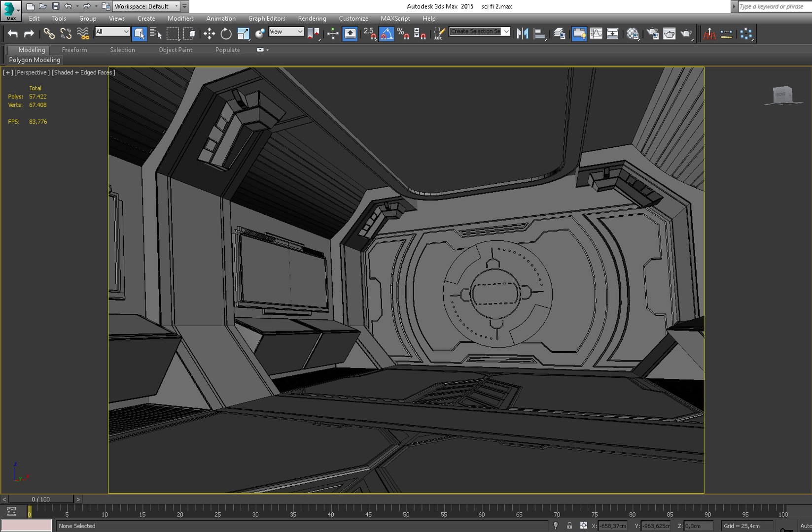
Task: Select the Scale tool
Action: pyautogui.click(x=243, y=33)
